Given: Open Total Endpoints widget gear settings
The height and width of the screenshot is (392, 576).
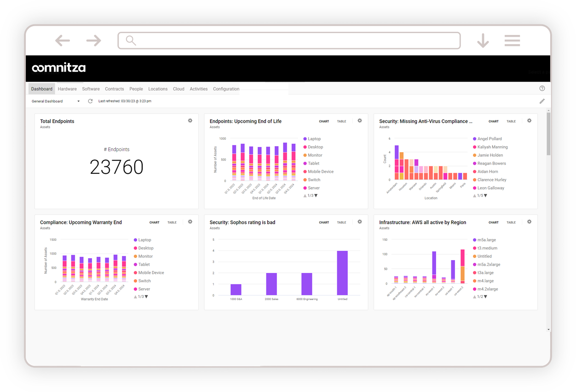Looking at the screenshot, I should click(x=190, y=120).
